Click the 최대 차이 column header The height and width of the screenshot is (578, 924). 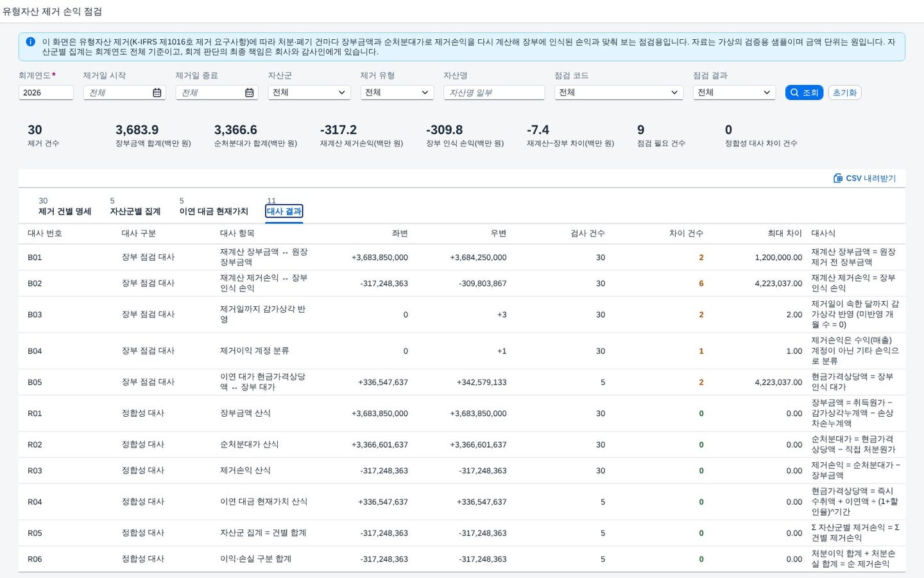click(x=785, y=233)
